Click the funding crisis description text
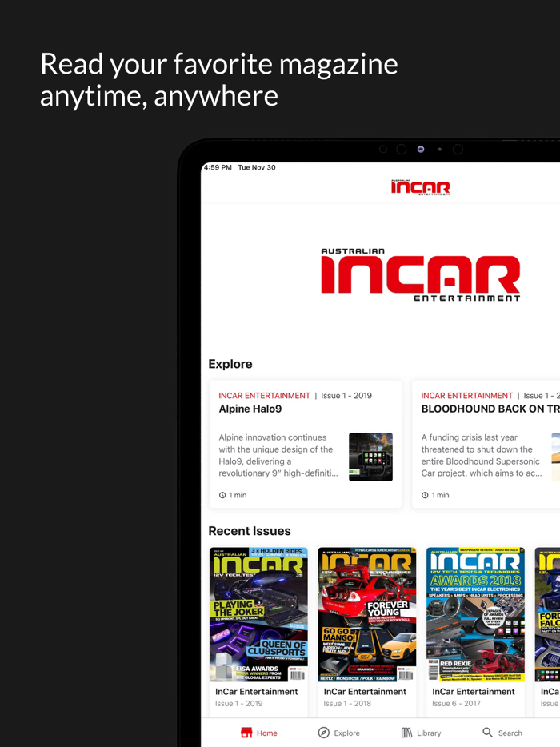 click(x=482, y=455)
